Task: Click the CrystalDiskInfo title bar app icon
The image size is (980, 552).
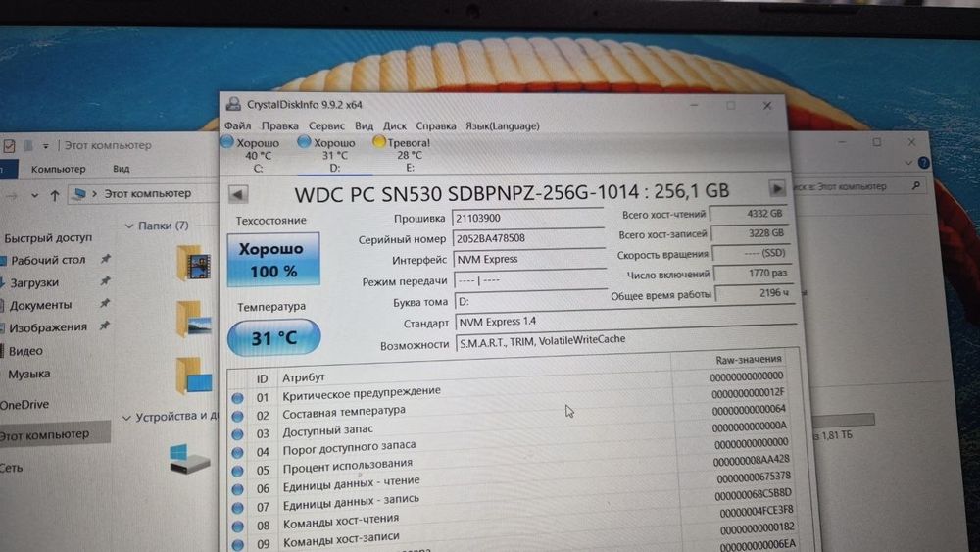Action: (x=234, y=104)
